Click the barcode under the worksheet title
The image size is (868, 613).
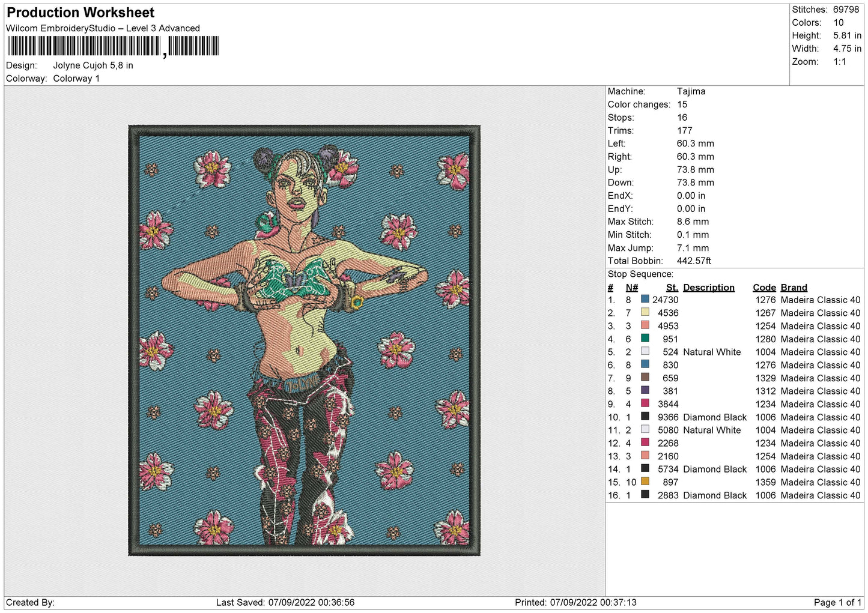pyautogui.click(x=114, y=46)
